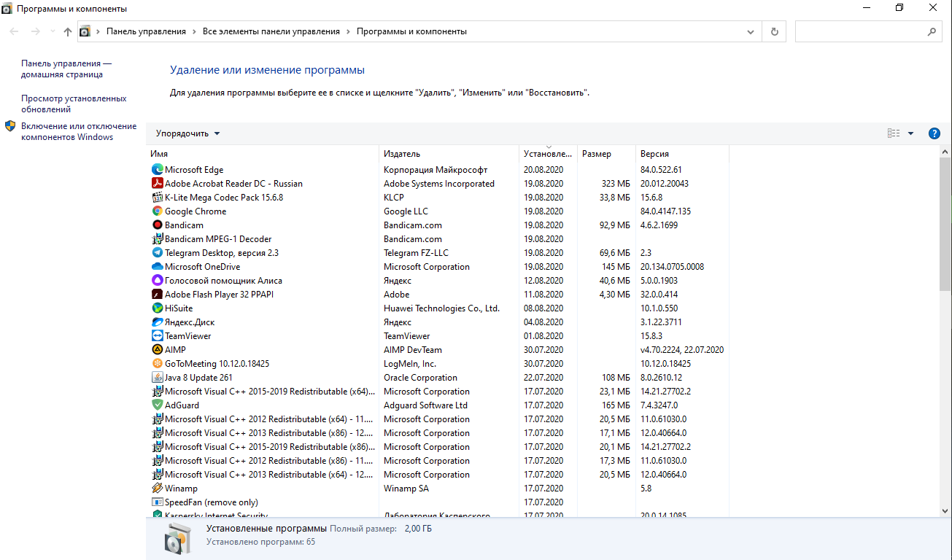Click the change view layout icon
952x560 pixels.
point(894,133)
